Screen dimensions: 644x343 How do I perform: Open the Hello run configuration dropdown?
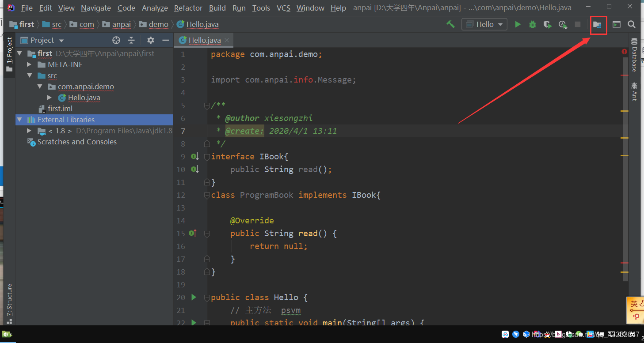(484, 24)
